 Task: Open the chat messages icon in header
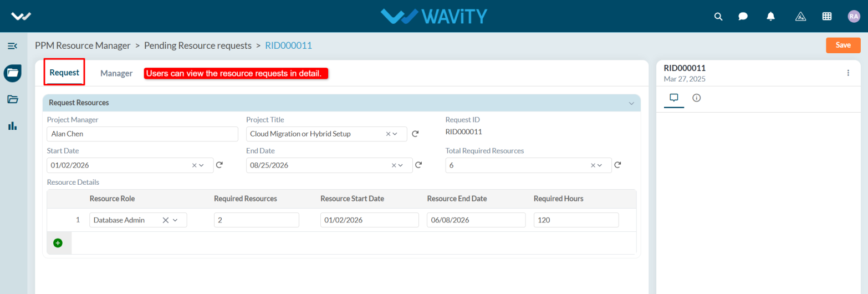[743, 16]
